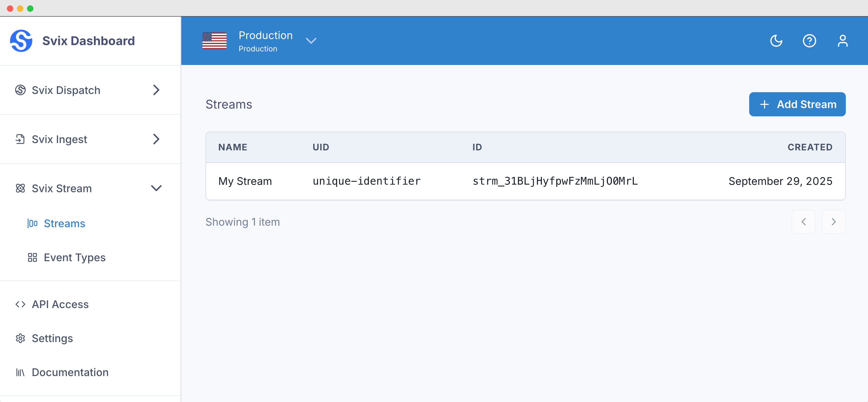Click the Svix Dispatch sidebar icon

click(x=20, y=90)
